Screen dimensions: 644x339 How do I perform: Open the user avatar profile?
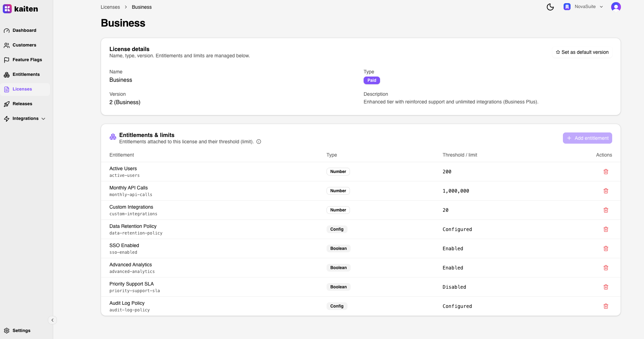pos(616,7)
